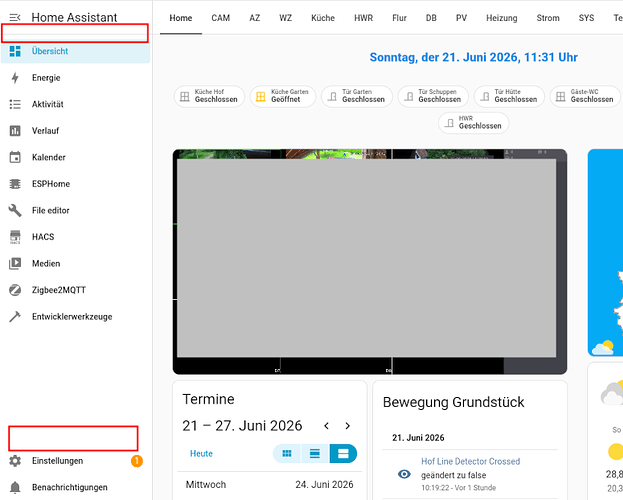Screen dimensions: 623x500
Task: Go to previous week in Termine
Action: tap(327, 426)
